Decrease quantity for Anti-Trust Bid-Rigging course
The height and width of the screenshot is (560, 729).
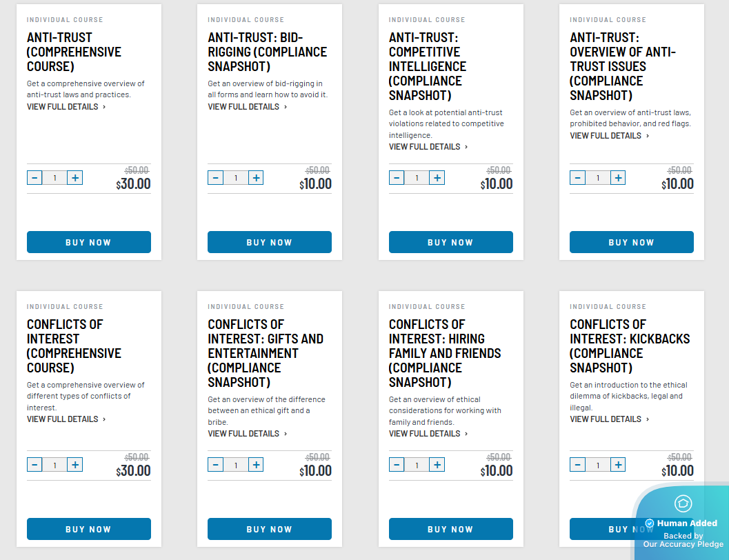215,177
